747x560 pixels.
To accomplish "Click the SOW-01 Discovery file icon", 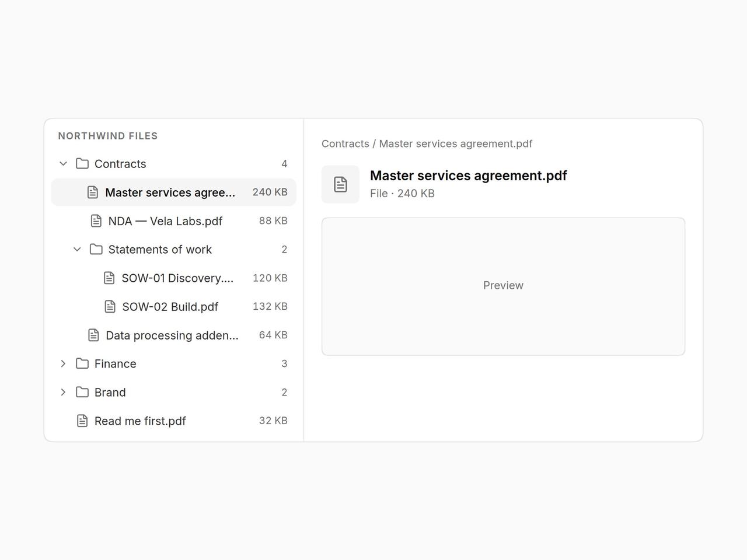I will click(109, 278).
